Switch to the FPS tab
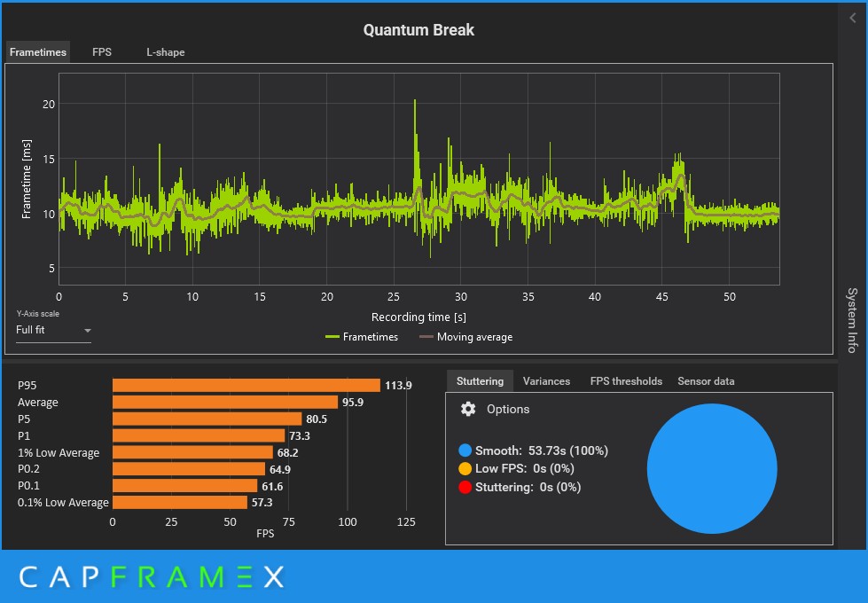The width and height of the screenshot is (868, 603). [x=102, y=52]
